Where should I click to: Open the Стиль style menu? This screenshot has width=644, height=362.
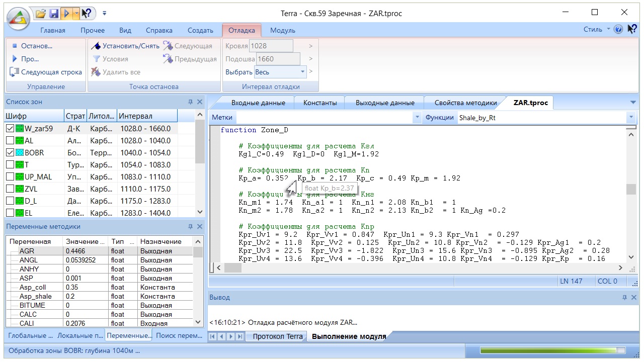596,30
